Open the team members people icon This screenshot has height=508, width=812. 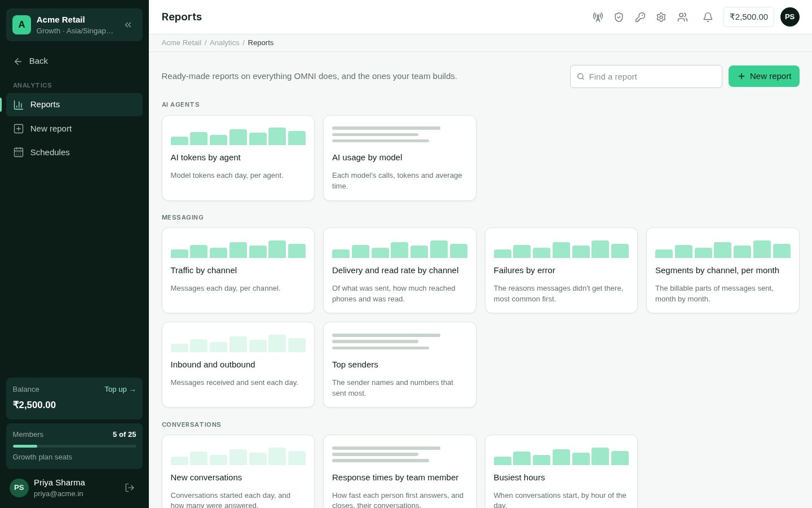coord(682,17)
